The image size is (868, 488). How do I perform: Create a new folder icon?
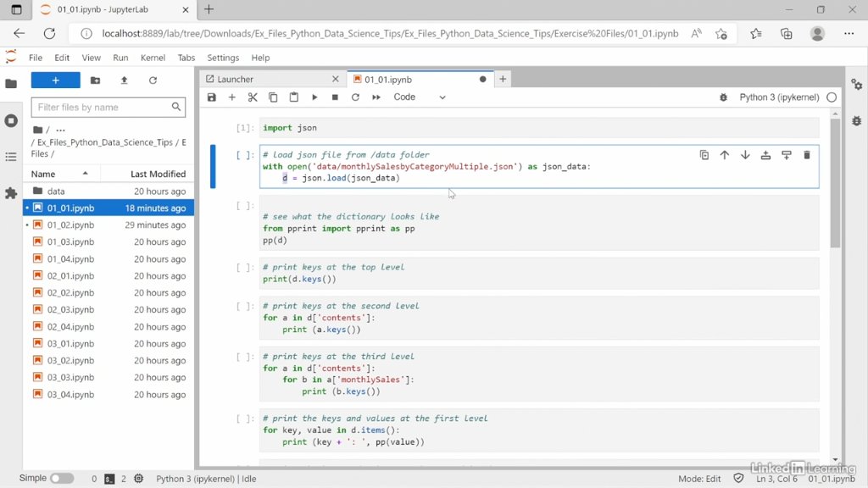[95, 80]
